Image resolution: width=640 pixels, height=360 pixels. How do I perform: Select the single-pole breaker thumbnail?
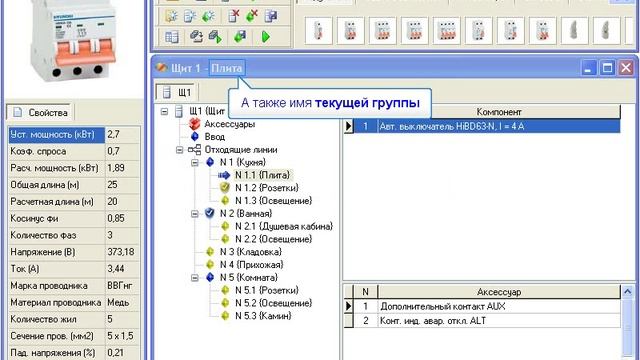(318, 31)
